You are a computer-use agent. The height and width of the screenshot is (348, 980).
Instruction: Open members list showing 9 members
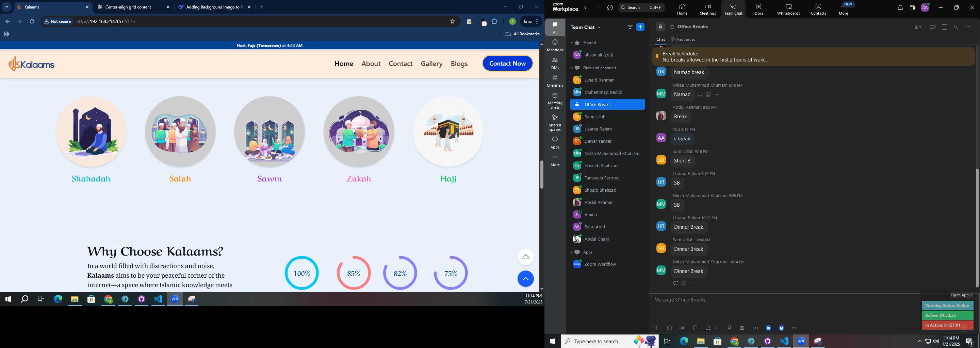point(918,27)
